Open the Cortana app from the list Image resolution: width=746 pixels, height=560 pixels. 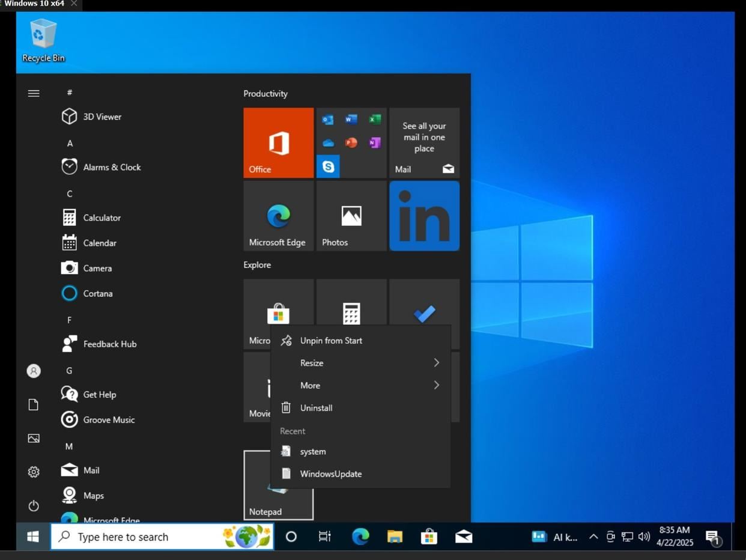pos(98,293)
